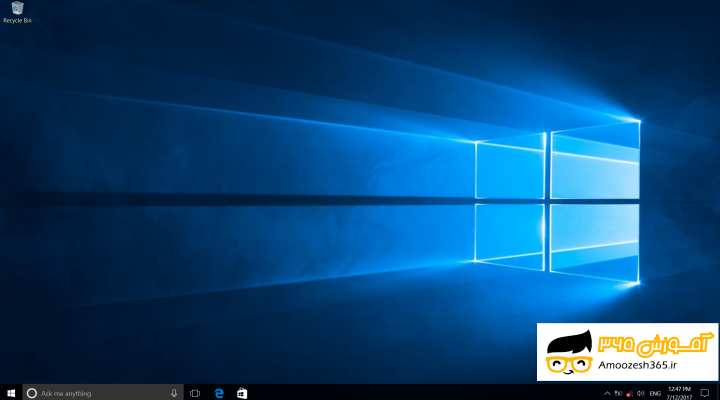Screen dimensions: 720x400
Task: Activate the Cortana microphone icon
Action: 174,393
